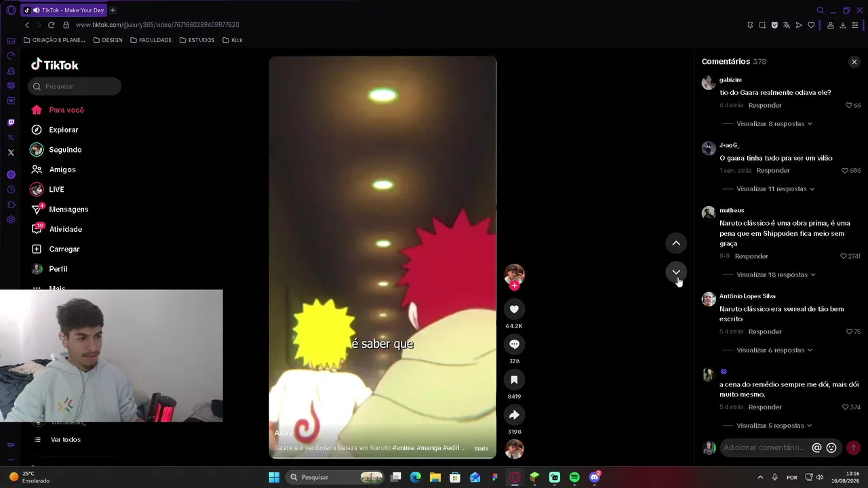Go to previous video with up arrow
This screenshot has width=868, height=488.
tap(676, 243)
